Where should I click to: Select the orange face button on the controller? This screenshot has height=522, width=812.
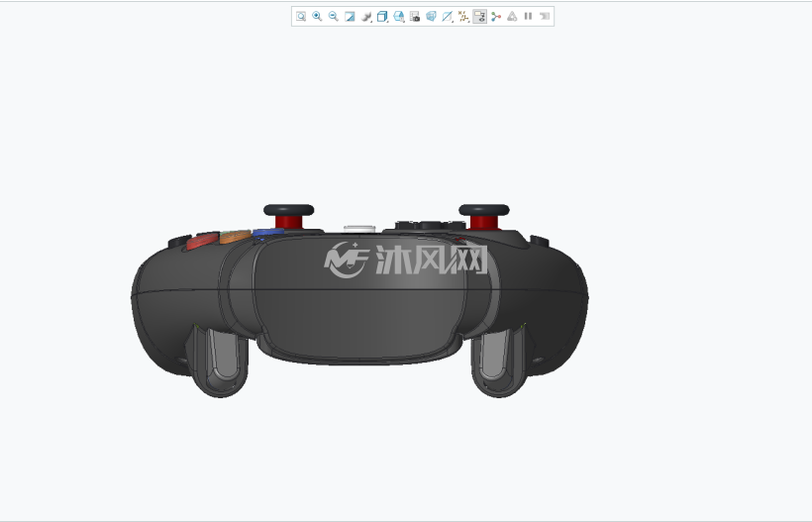(235, 237)
